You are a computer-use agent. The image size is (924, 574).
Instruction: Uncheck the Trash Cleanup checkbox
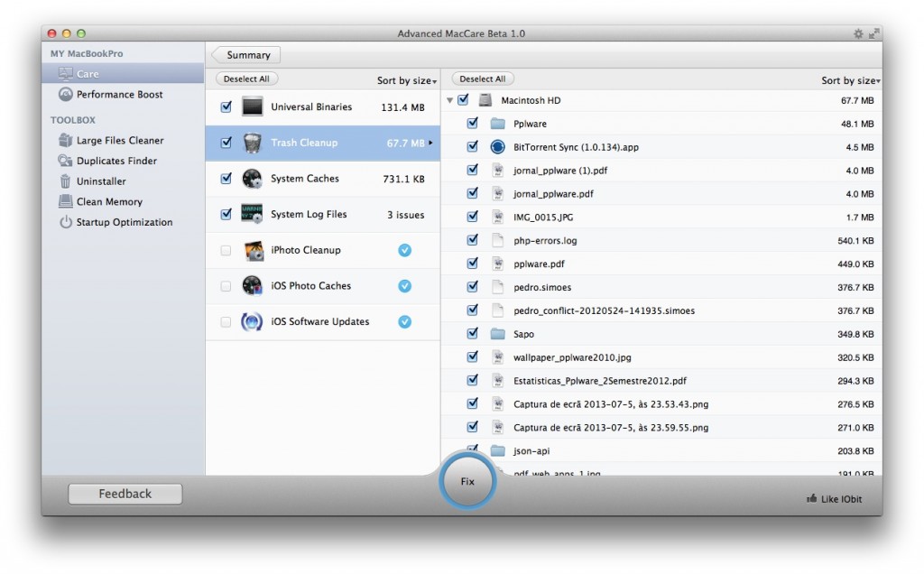click(226, 143)
